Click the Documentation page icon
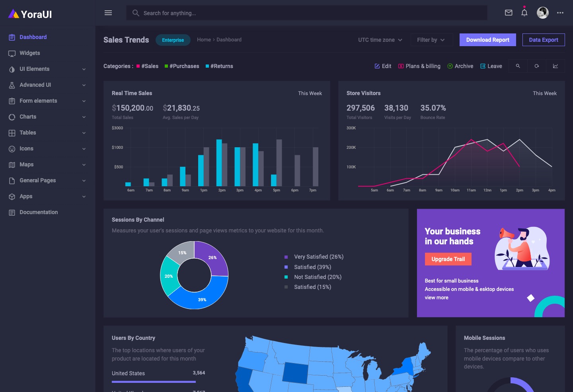This screenshot has width=573, height=392. point(12,212)
